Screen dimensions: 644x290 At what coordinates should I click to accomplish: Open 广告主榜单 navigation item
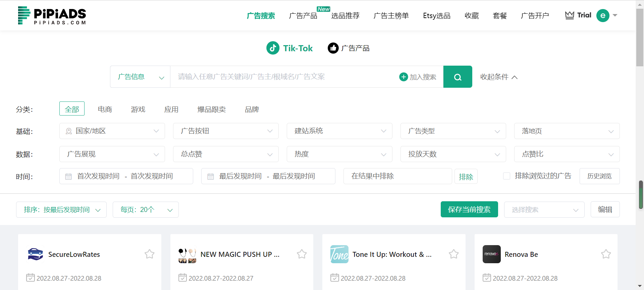click(391, 16)
